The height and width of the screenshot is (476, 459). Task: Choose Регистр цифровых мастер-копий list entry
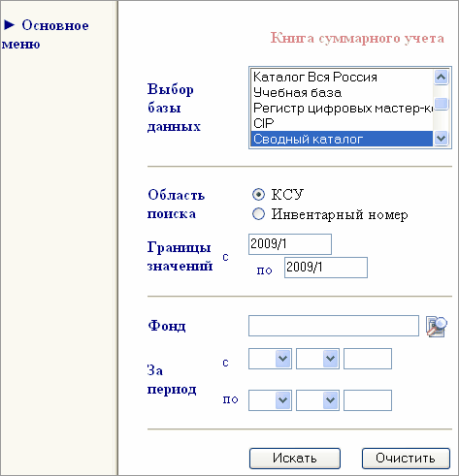pyautogui.click(x=342, y=108)
